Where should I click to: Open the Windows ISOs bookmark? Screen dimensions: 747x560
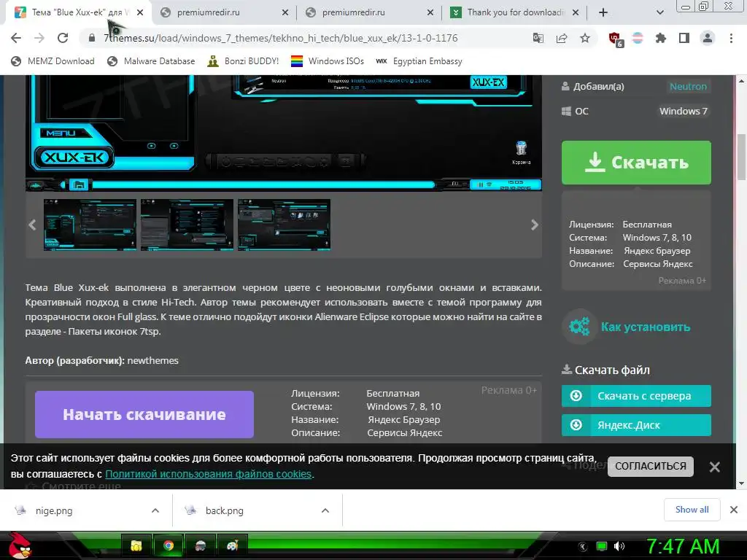pyautogui.click(x=328, y=61)
